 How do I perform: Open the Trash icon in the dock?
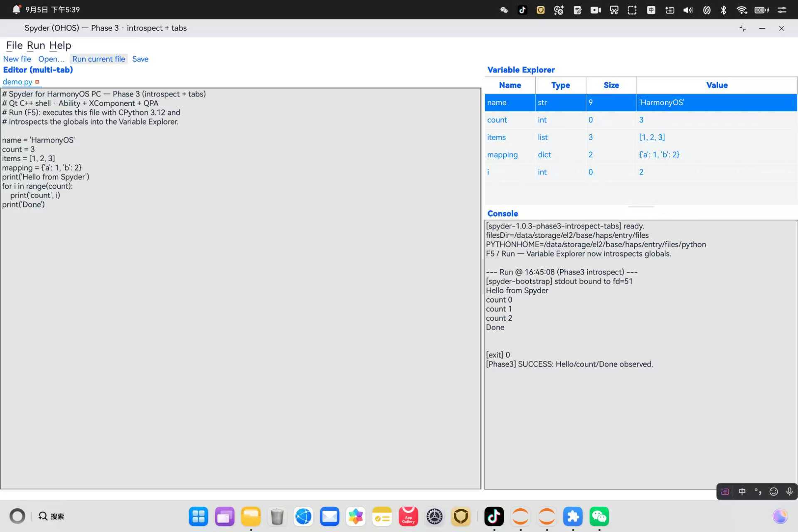coord(277,517)
